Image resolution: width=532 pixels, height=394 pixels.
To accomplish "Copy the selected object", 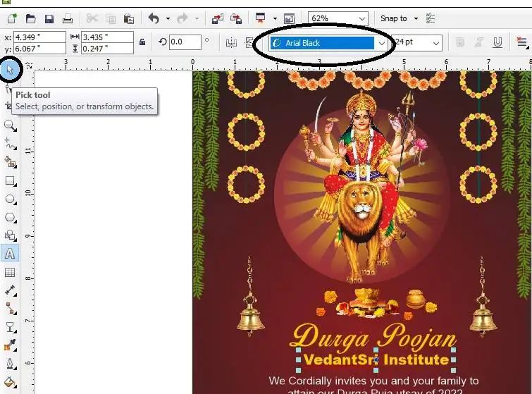I will [x=111, y=18].
